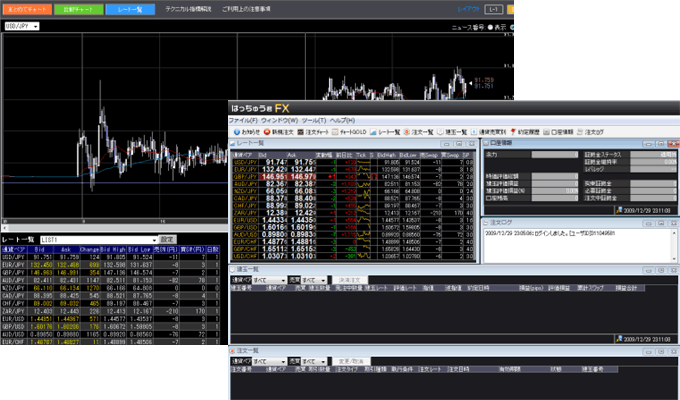Click NZD/JPY row in chart window rate list
Image resolution: width=680 pixels, height=400 pixels.
[x=110, y=288]
